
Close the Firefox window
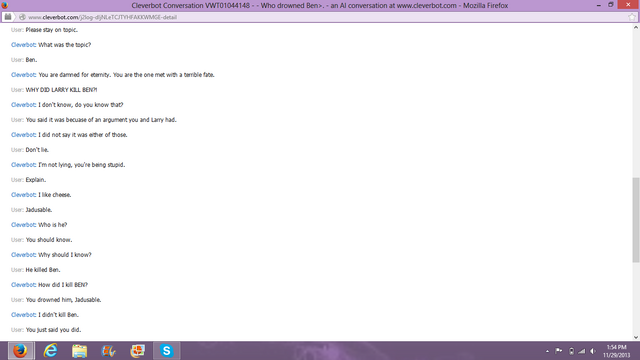(628, 5)
